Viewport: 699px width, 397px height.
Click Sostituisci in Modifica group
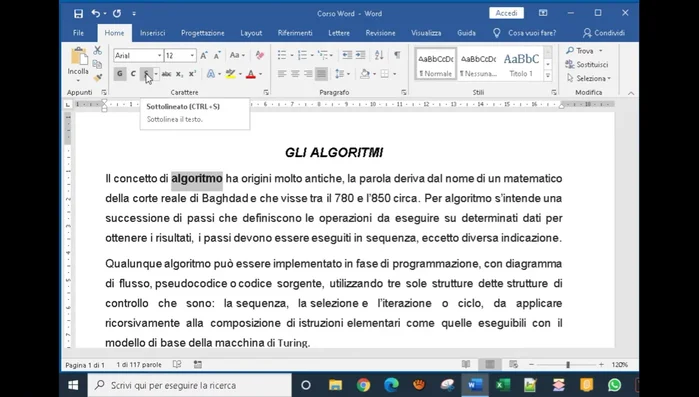[x=587, y=65]
